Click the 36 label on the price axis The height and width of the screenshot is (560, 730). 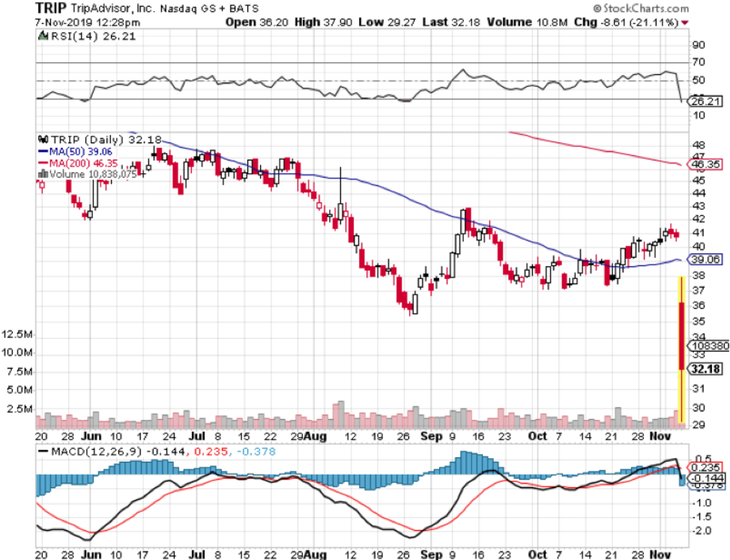click(699, 305)
